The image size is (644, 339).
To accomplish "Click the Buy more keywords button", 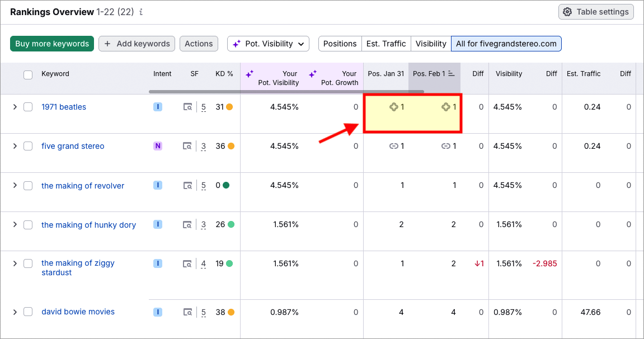I will click(x=51, y=43).
